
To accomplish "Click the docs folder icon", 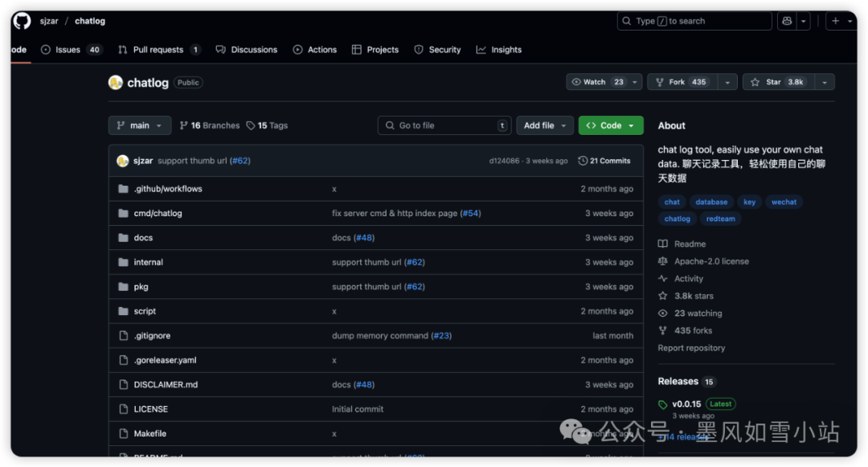I will click(x=124, y=237).
